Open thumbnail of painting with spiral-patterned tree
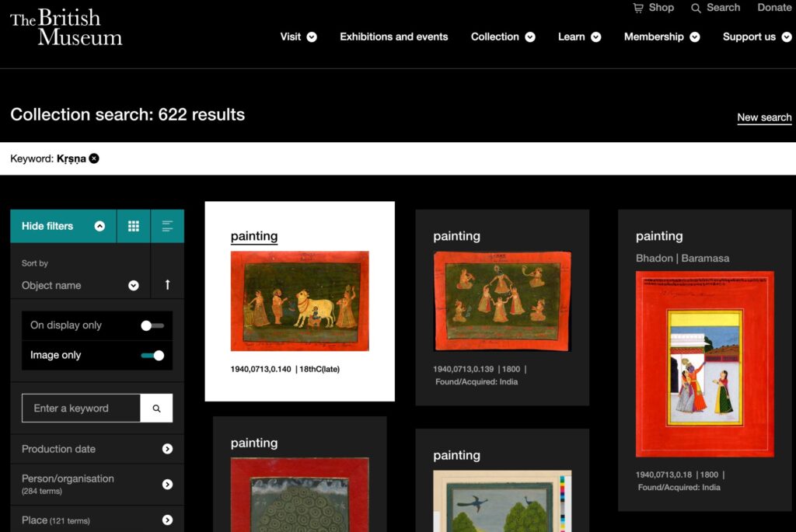The image size is (796, 532). tap(300, 495)
